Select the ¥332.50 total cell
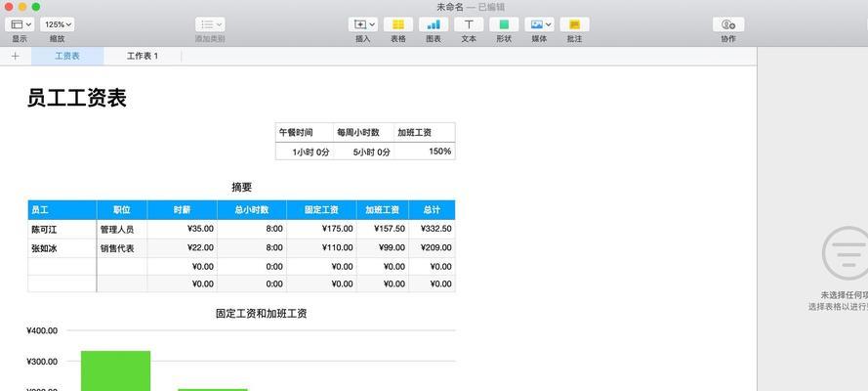This screenshot has width=868, height=391. tap(432, 229)
